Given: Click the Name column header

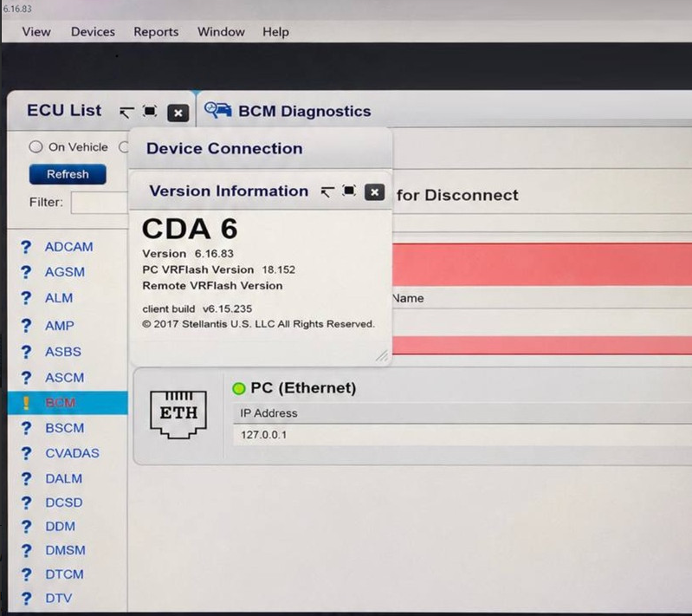Looking at the screenshot, I should tap(408, 299).
